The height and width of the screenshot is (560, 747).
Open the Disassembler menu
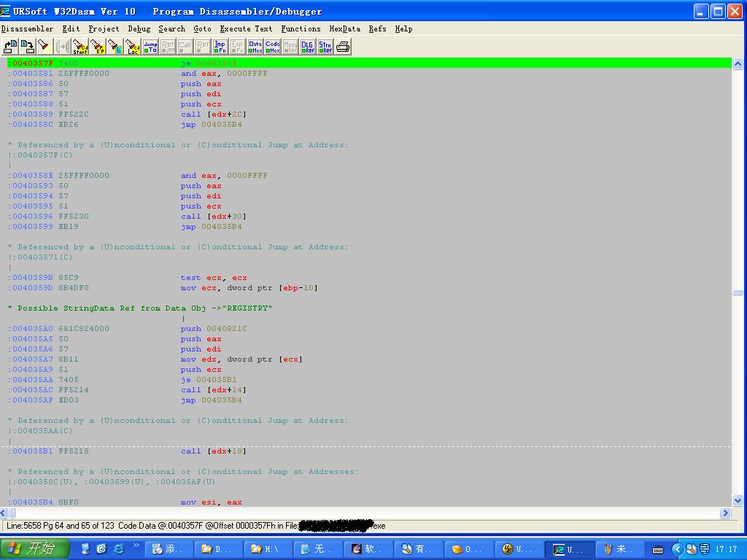[x=27, y=28]
